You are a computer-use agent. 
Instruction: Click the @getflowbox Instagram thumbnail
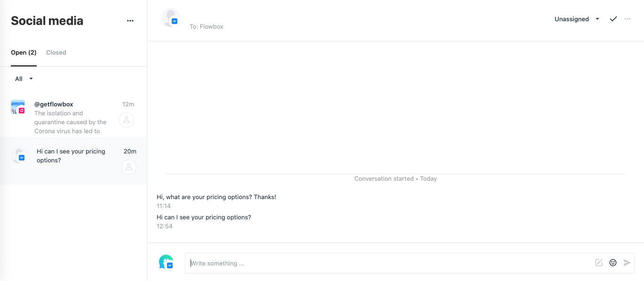pyautogui.click(x=18, y=107)
